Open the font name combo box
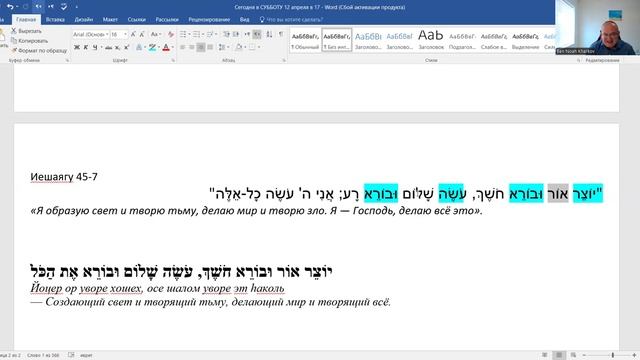This screenshot has width=640, height=360. point(91,35)
